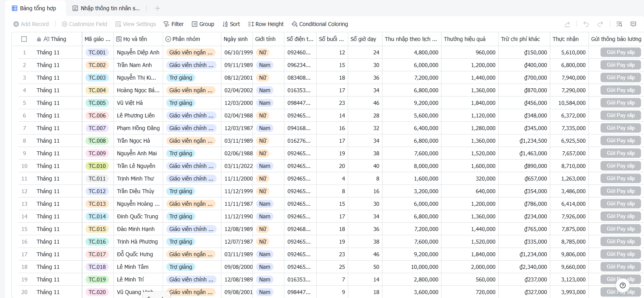Open Phân nhóm dropdown for Trần Nam Anh
This screenshot has height=298, width=644.
pyautogui.click(x=191, y=65)
